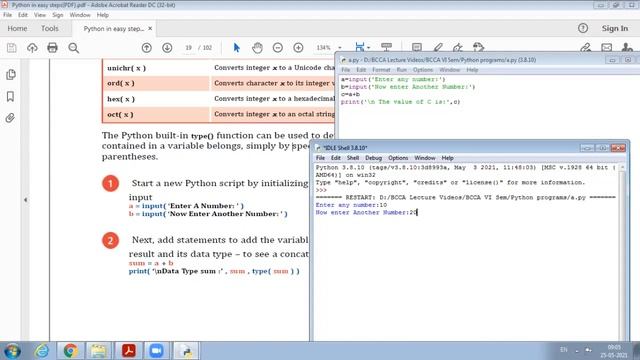Image resolution: width=640 pixels, height=360 pixels.
Task: Click the share link icon
Action: tap(586, 48)
